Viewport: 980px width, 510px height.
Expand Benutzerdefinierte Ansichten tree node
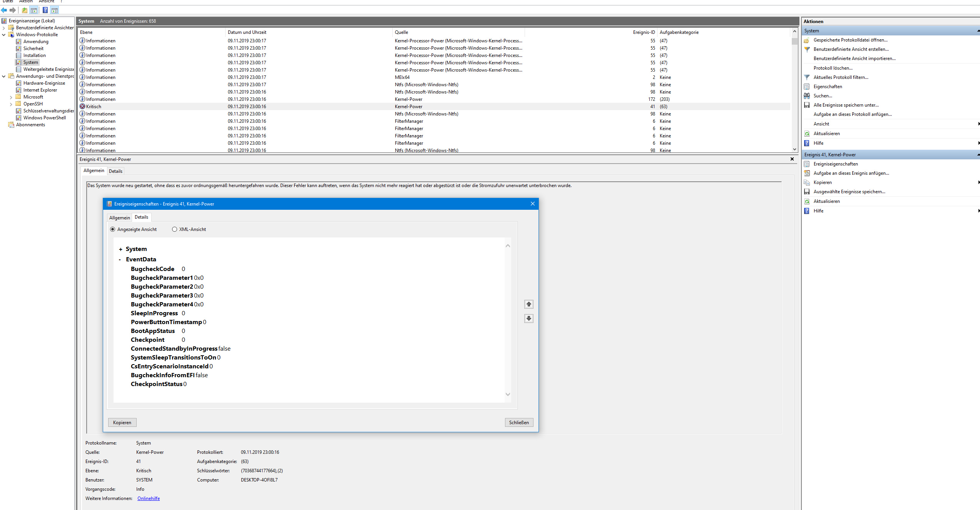click(x=4, y=28)
